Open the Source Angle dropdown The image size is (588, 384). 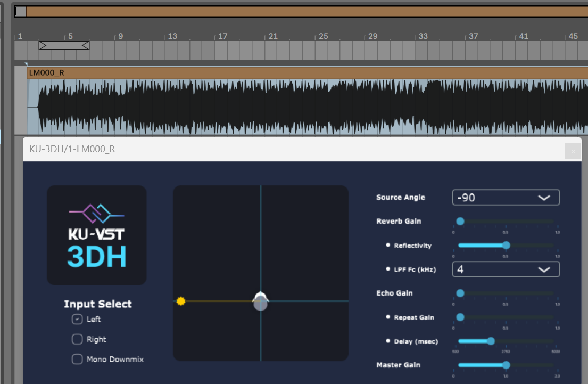tap(506, 198)
